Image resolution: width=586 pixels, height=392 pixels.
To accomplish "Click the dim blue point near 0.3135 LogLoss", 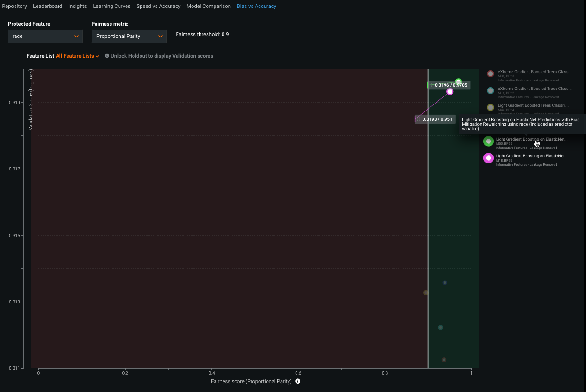I will click(x=445, y=282).
